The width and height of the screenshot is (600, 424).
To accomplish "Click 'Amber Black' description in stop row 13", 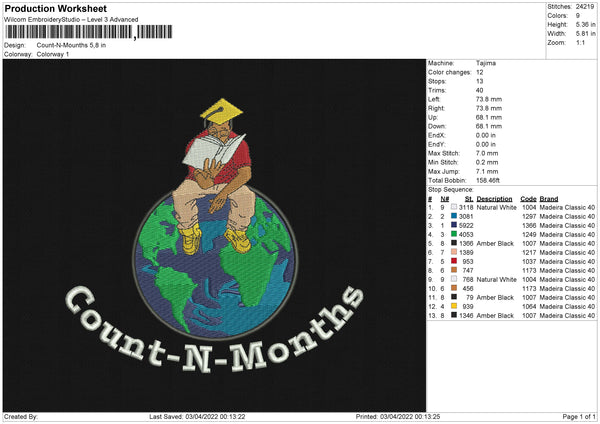I will click(x=495, y=316).
